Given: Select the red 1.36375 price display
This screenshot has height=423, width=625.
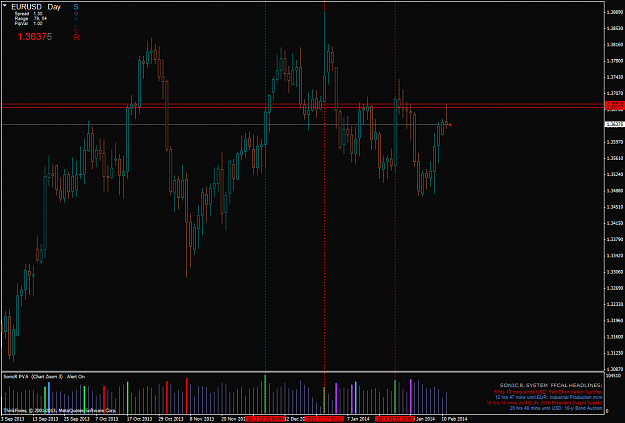Looking at the screenshot, I should [35, 37].
